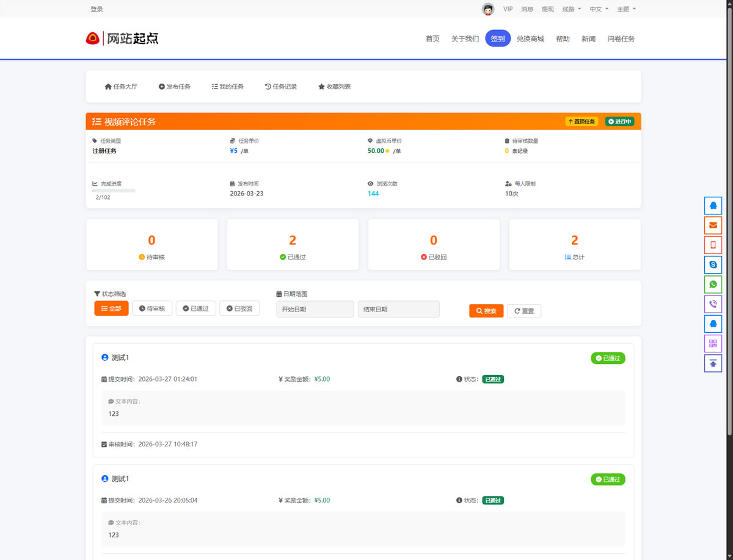The image size is (733, 560).
Task: Click the orange 搜索 button
Action: point(486,311)
